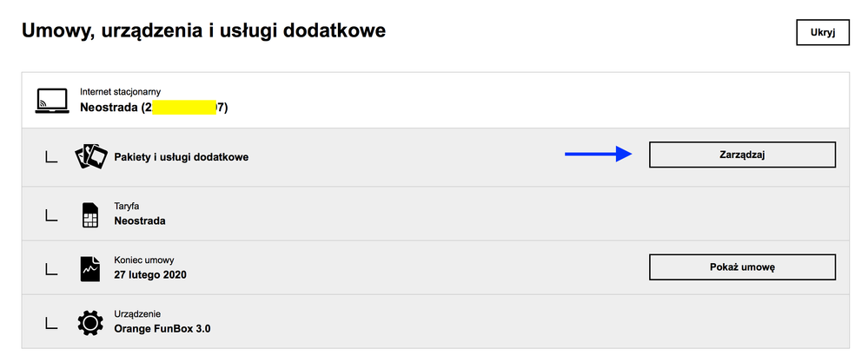Image resolution: width=868 pixels, height=362 pixels.
Task: Click the contract end date 27 lutego 2020
Action: pos(150,274)
